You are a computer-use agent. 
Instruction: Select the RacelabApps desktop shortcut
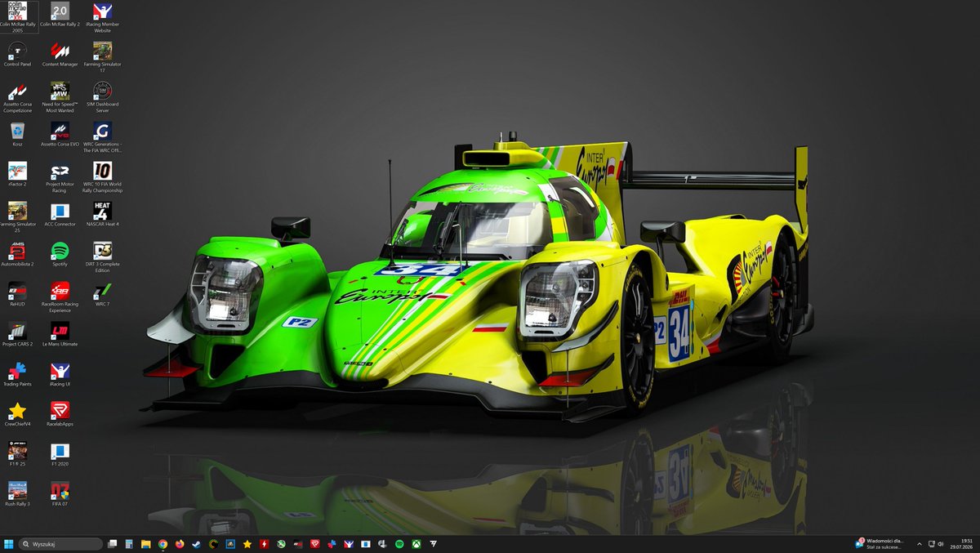[60, 415]
